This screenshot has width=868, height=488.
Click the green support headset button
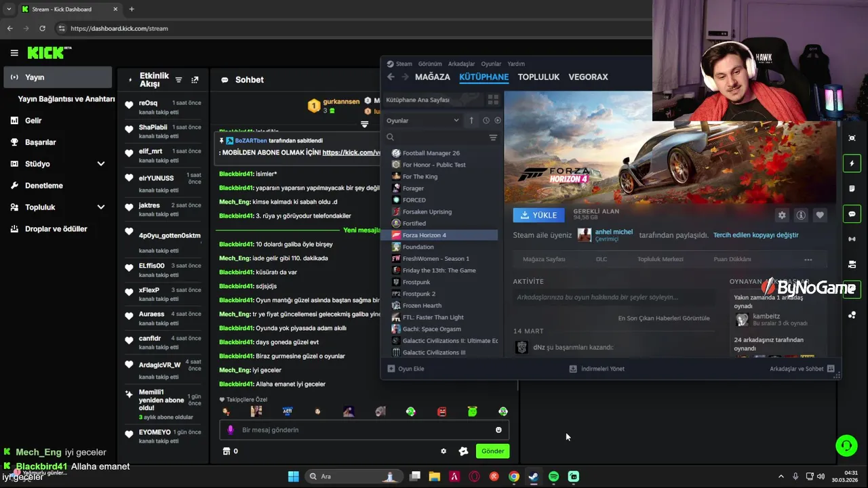(846, 445)
